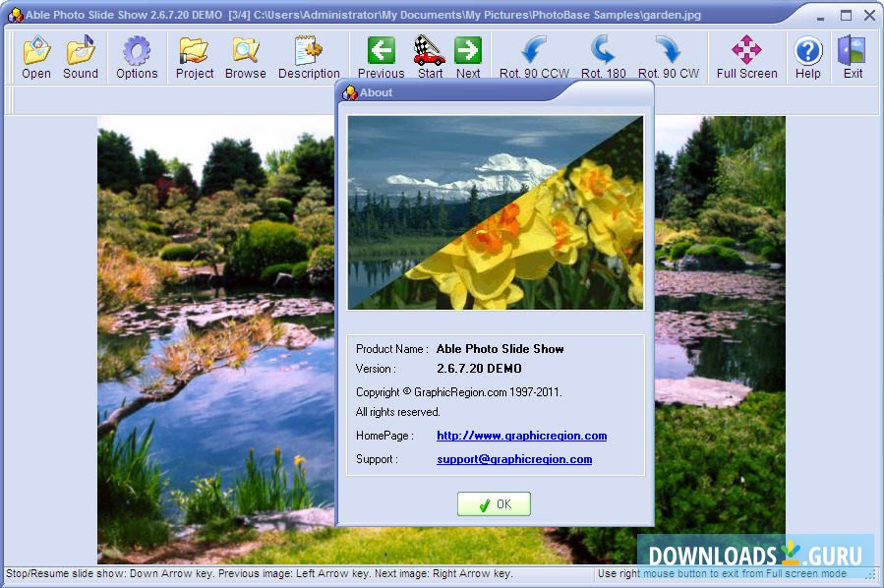Open the Description notepad icon
The height and width of the screenshot is (588, 884).
[309, 57]
